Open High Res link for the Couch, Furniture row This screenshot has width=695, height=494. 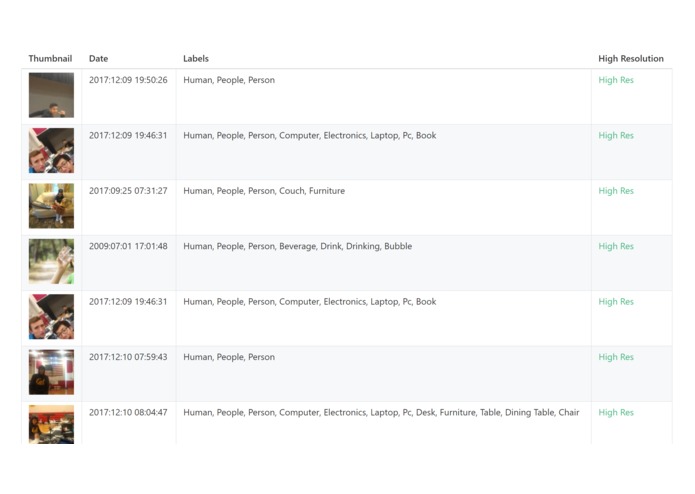[616, 191]
